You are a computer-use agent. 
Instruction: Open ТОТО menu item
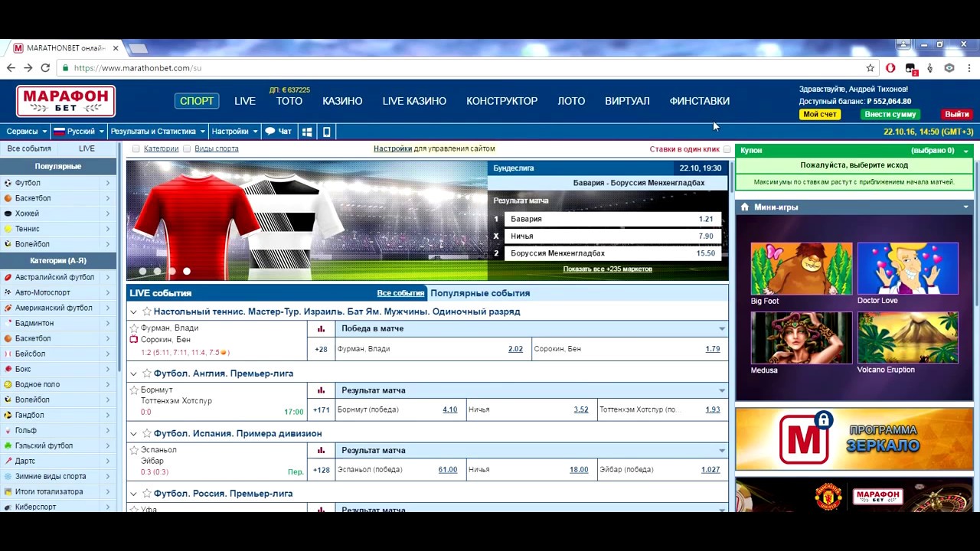289,101
